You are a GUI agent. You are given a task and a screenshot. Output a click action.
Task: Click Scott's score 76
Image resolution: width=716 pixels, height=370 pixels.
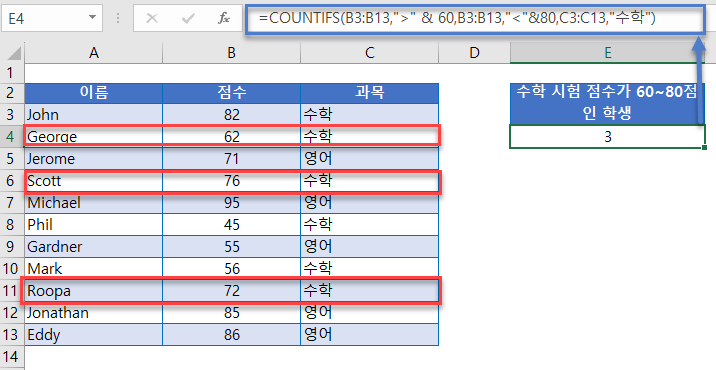[x=232, y=181]
